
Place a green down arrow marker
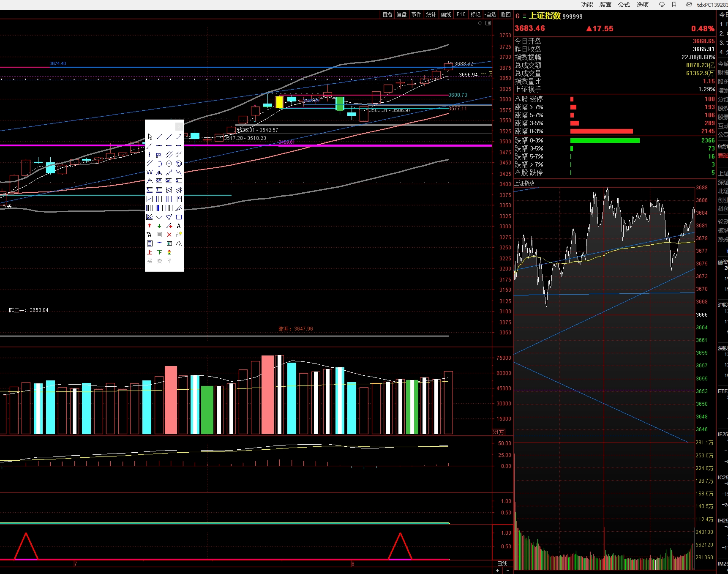pyautogui.click(x=159, y=226)
